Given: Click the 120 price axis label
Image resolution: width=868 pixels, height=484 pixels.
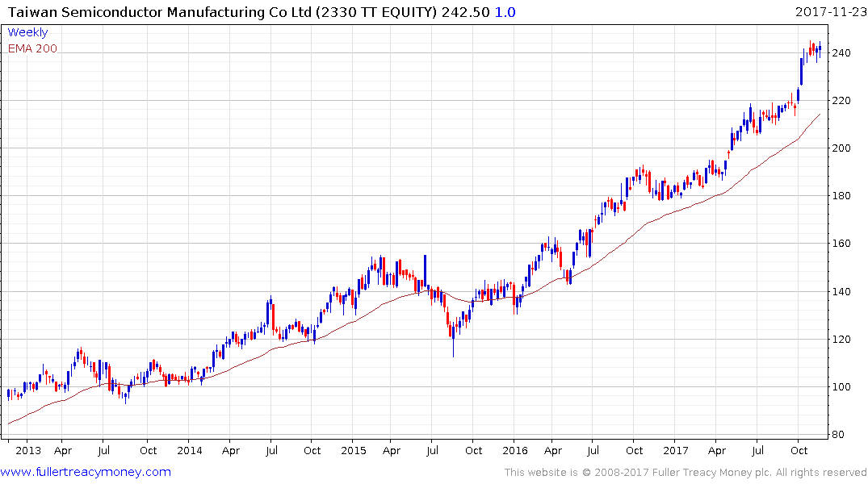Looking at the screenshot, I should [841, 339].
